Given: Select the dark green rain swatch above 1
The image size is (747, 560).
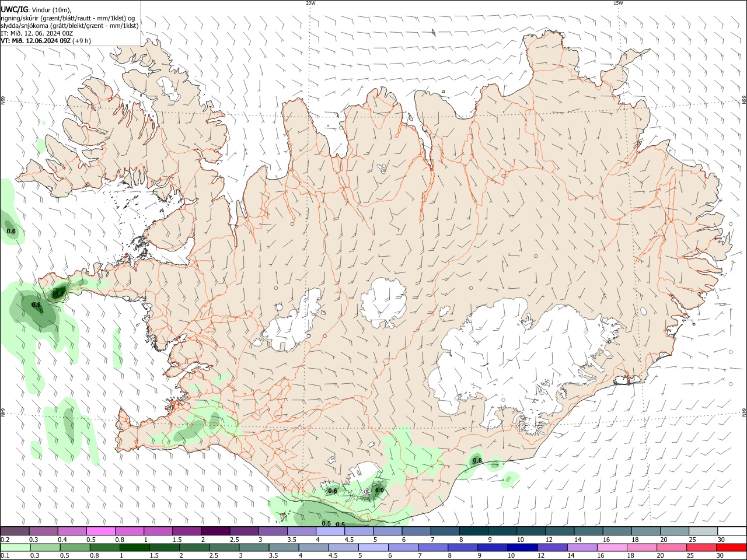Looking at the screenshot, I should pyautogui.click(x=134, y=547).
